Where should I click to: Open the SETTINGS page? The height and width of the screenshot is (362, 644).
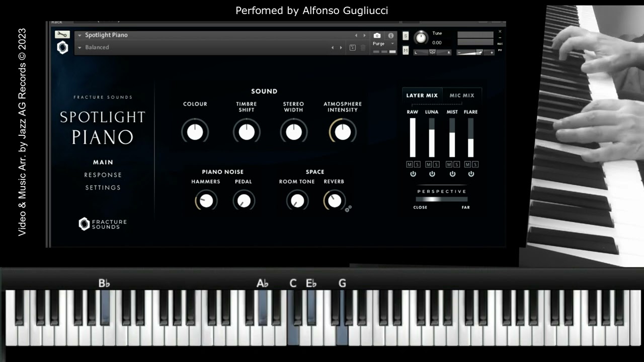[103, 188]
